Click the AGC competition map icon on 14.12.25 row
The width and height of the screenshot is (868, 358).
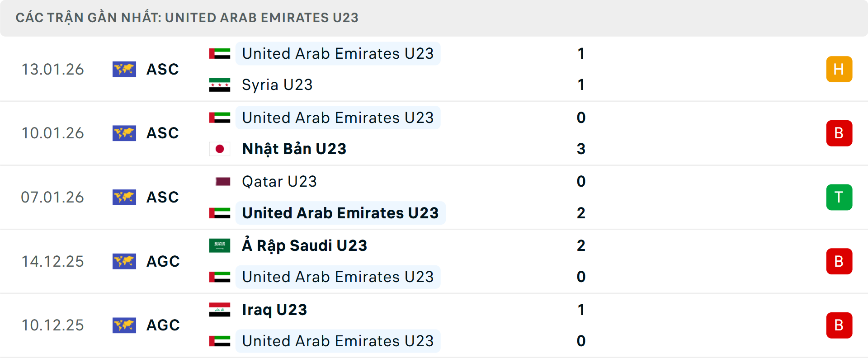124,261
